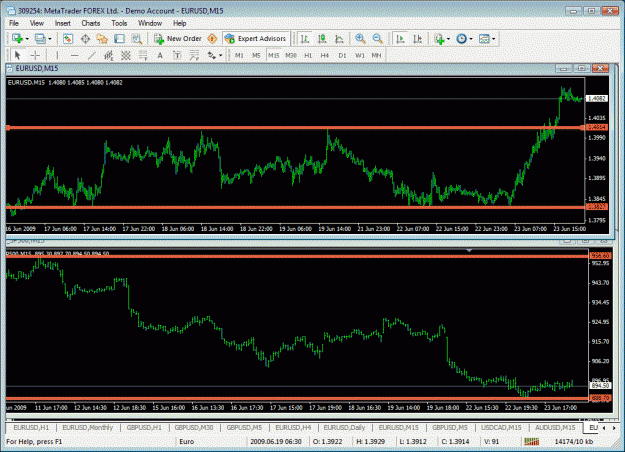Switch chart to Candlesticks mode
The image size is (625, 452).
click(x=322, y=39)
